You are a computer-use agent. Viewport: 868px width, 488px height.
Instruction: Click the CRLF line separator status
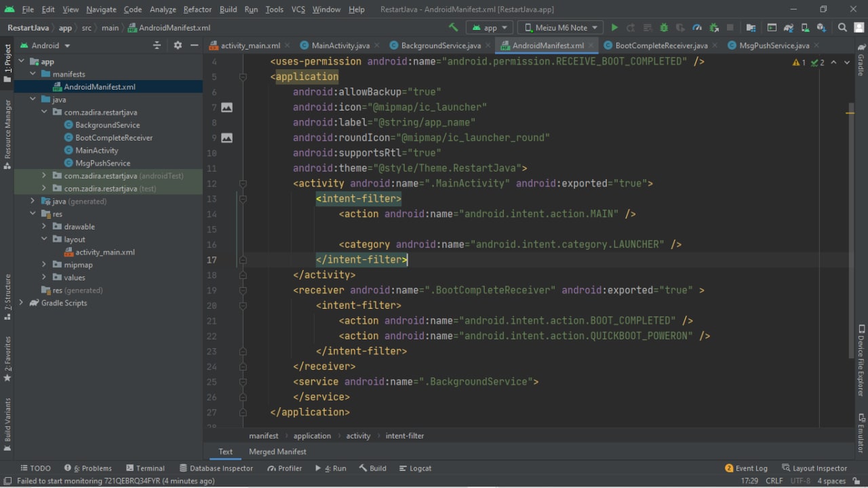(774, 481)
